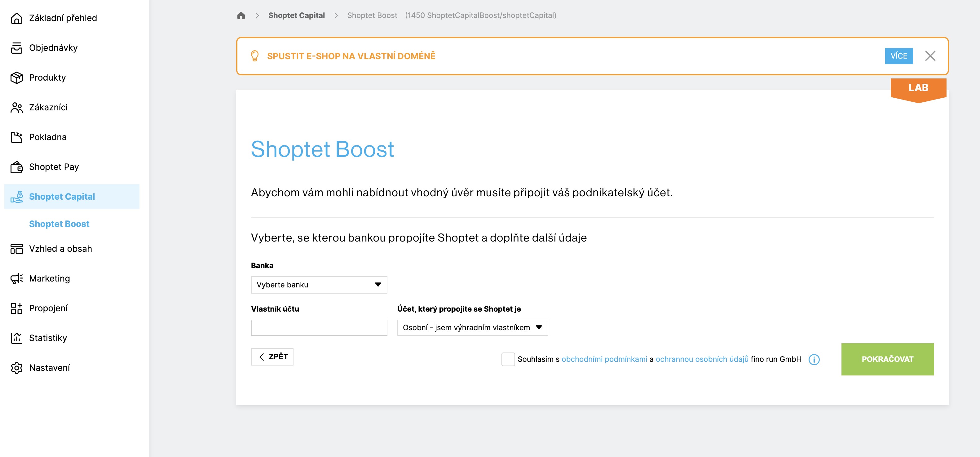Screen dimensions: 980x457
Task: Click the green POKRAČOVAT button
Action: [887, 359]
